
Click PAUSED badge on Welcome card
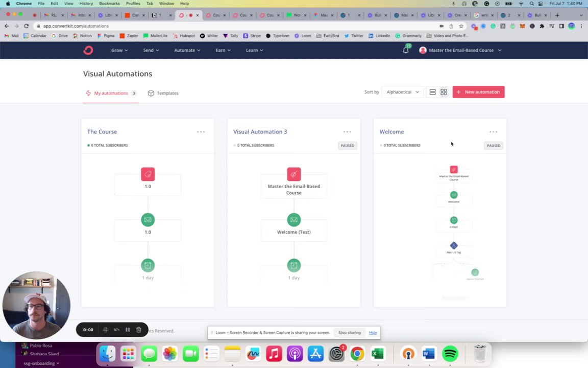[494, 146]
